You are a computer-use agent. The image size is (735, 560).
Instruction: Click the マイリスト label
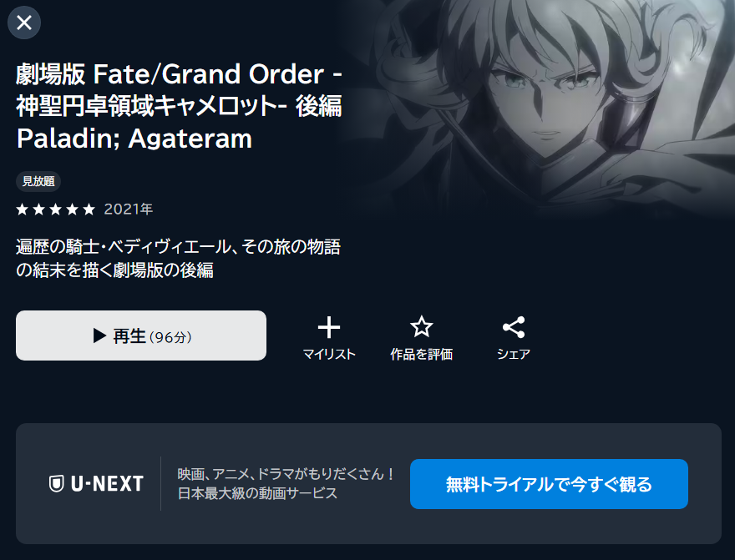tap(329, 355)
